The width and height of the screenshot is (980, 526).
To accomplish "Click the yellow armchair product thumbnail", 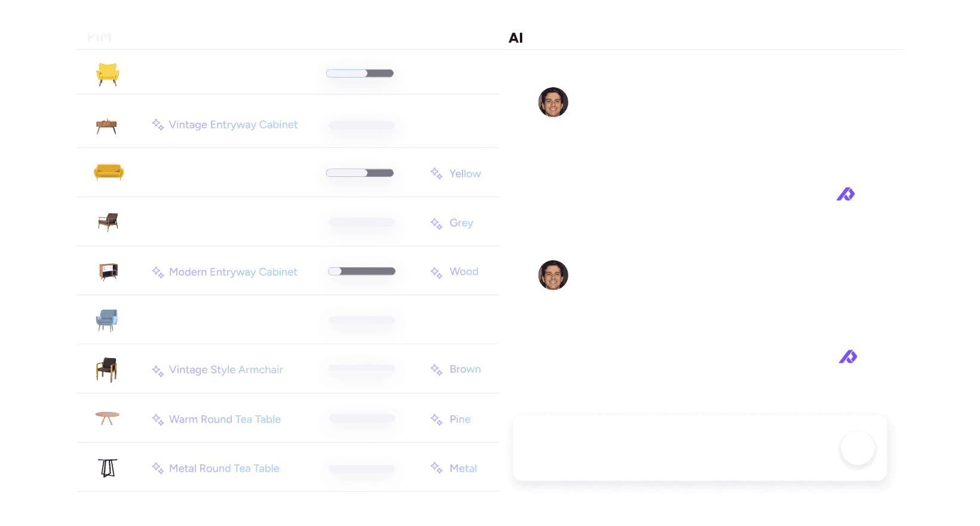I will pos(108,74).
